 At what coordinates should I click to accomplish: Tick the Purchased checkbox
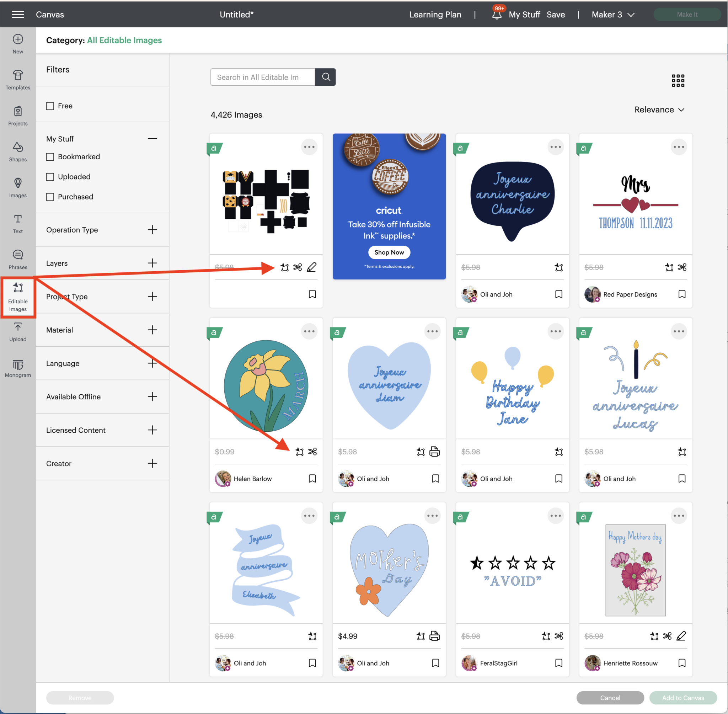(50, 197)
